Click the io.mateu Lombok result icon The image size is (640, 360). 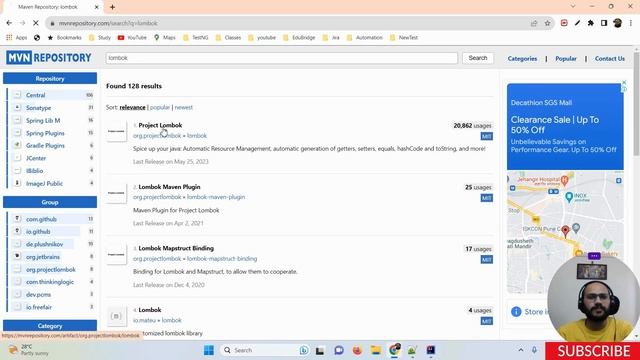[x=116, y=316]
